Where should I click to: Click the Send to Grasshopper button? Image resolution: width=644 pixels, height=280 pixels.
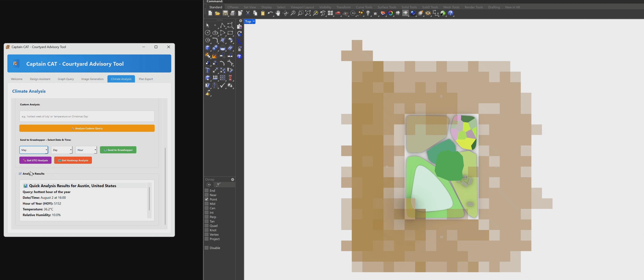coord(118,150)
